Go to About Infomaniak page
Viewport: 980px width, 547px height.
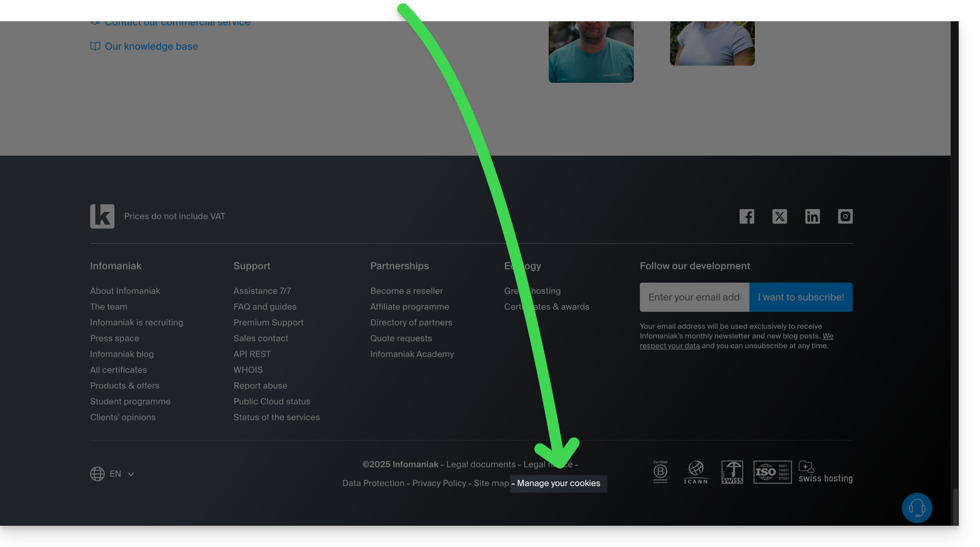point(125,291)
